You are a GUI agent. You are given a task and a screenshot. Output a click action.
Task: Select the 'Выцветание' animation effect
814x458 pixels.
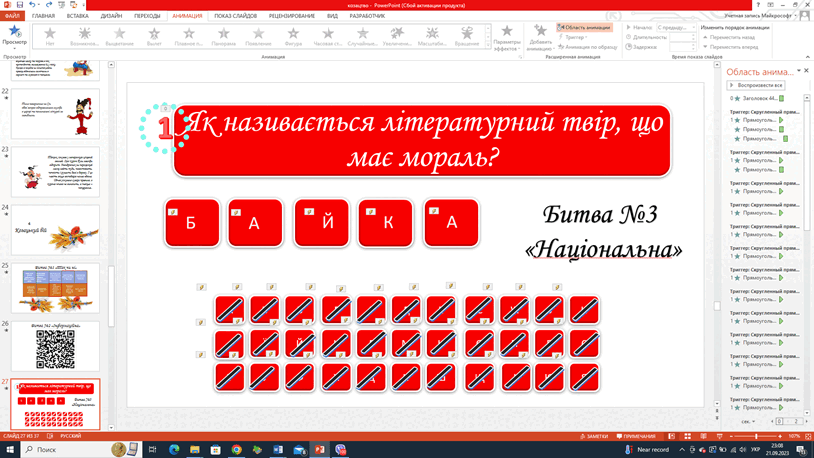[119, 36]
